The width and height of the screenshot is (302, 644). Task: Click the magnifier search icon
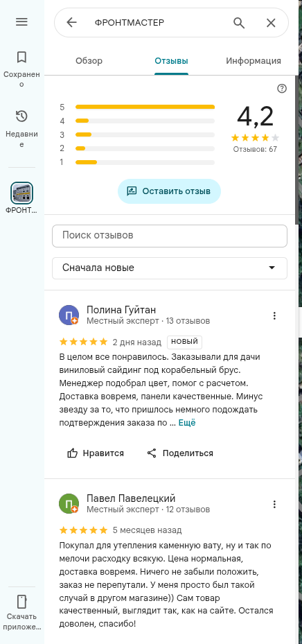[239, 23]
